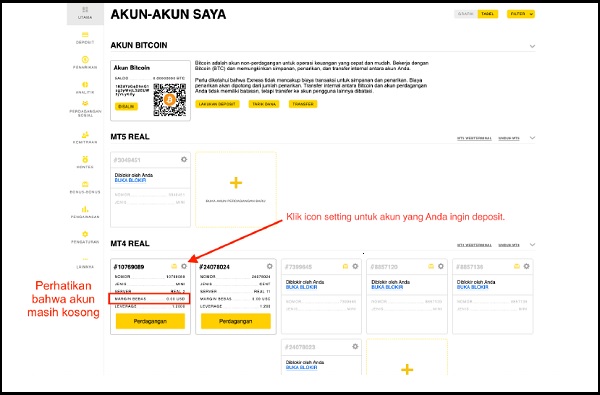Collapse the Akun Bitcoin section
Image resolution: width=600 pixels, height=395 pixels.
(x=532, y=46)
